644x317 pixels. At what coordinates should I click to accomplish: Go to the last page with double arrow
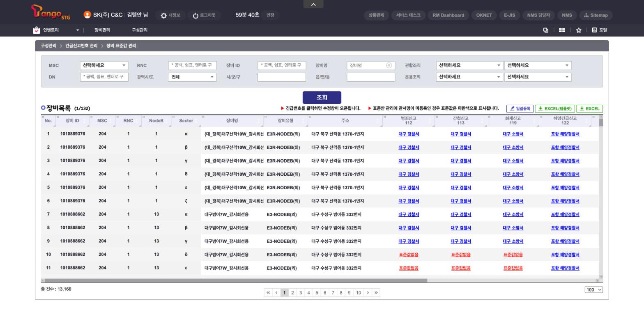click(x=376, y=293)
